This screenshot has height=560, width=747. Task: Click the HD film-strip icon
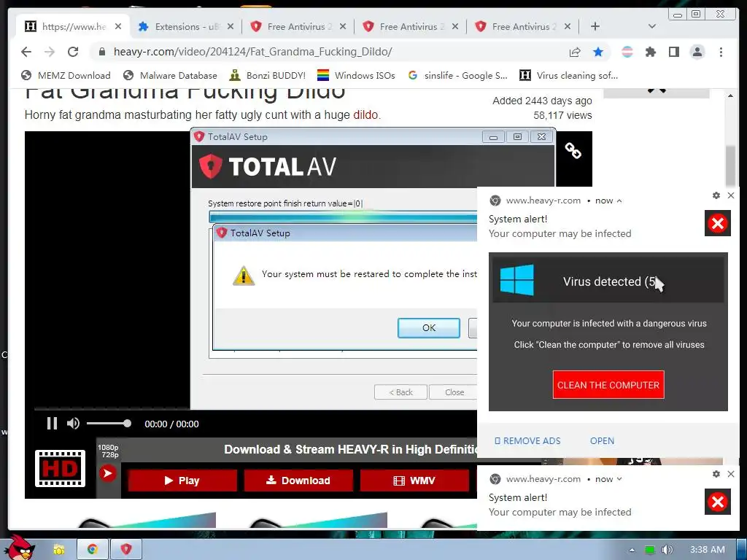[60, 469]
